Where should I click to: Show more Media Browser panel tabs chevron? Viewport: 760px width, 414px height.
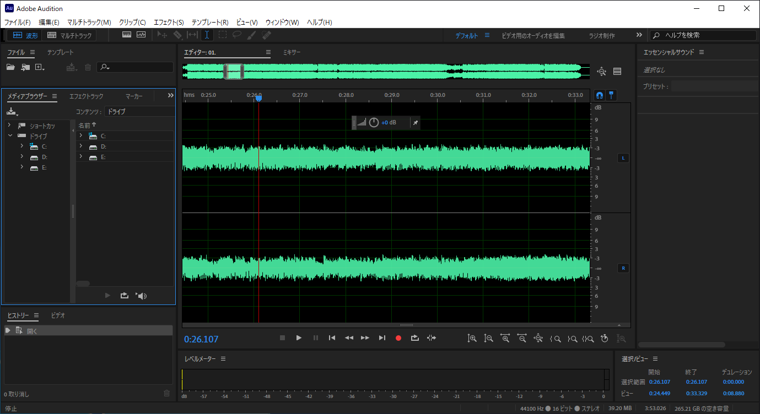[x=170, y=96]
